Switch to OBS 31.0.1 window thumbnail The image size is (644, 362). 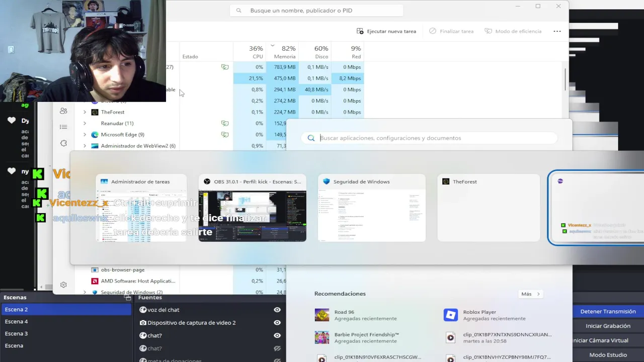[252, 207]
